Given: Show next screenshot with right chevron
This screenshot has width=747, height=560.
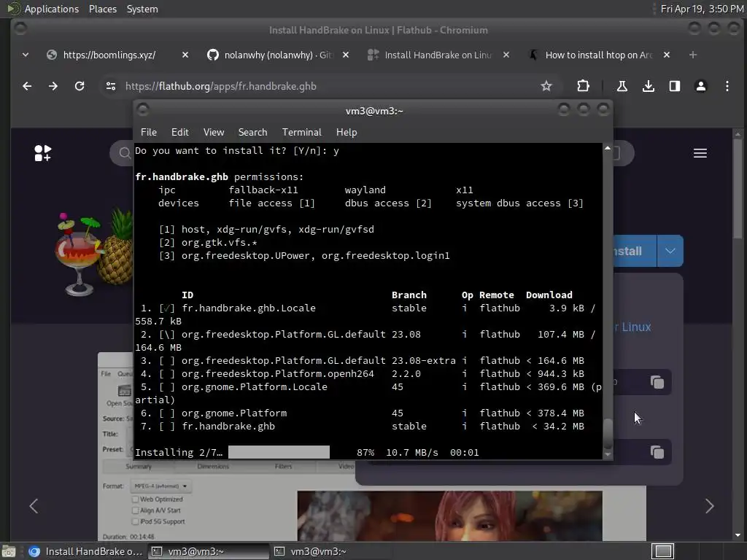Looking at the screenshot, I should 709,506.
